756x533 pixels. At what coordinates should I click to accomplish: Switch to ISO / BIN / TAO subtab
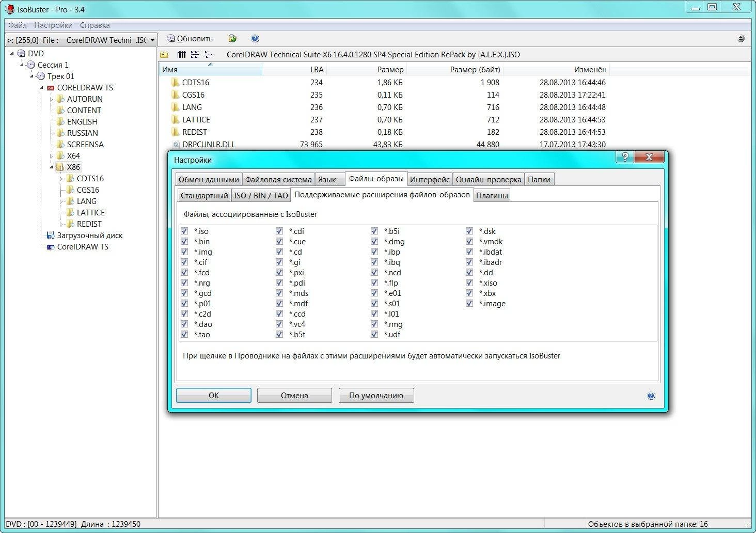click(261, 195)
